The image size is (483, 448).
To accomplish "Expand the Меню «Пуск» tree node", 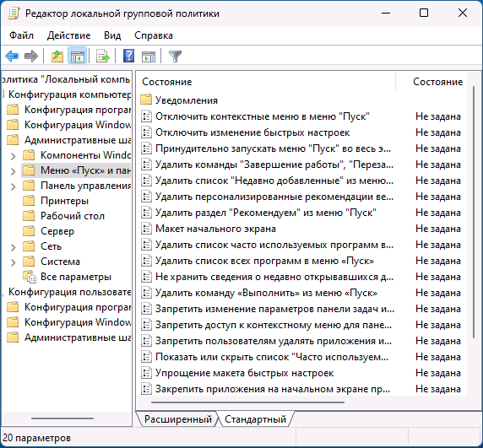I will pyautogui.click(x=14, y=171).
